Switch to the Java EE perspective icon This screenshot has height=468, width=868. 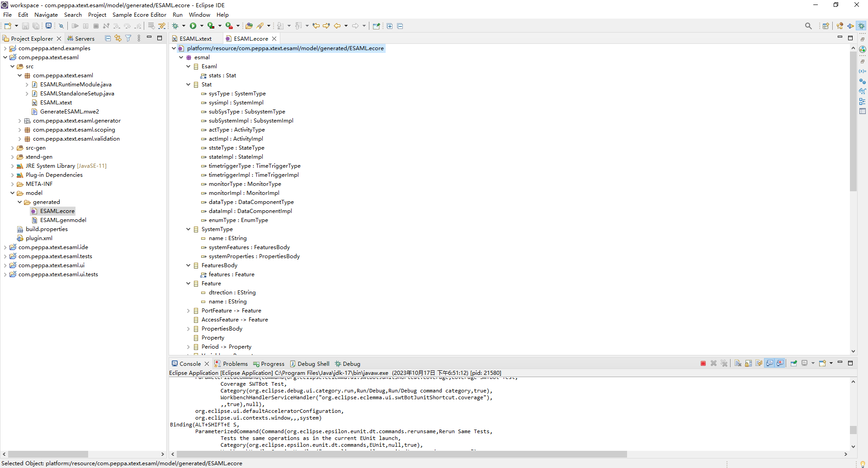tap(840, 26)
